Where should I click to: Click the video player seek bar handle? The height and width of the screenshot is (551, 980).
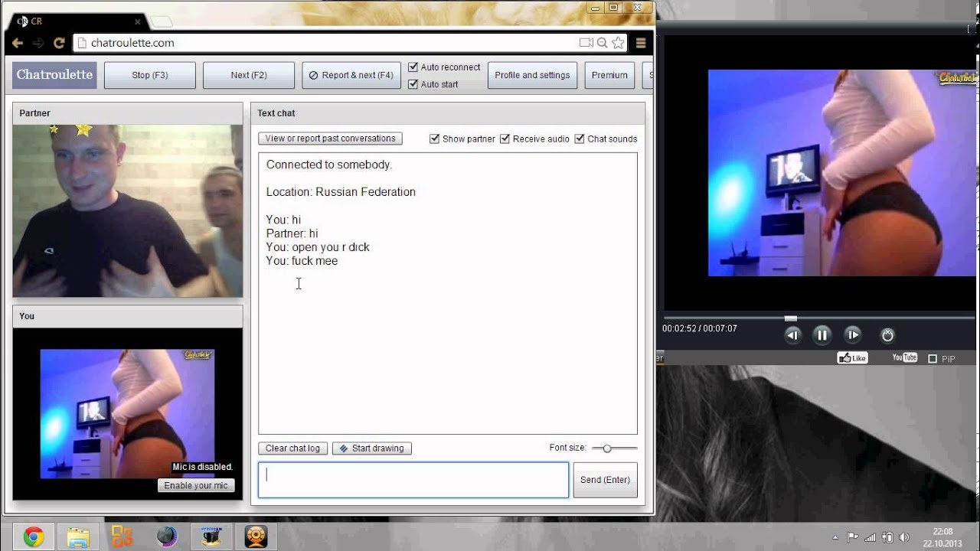point(791,318)
